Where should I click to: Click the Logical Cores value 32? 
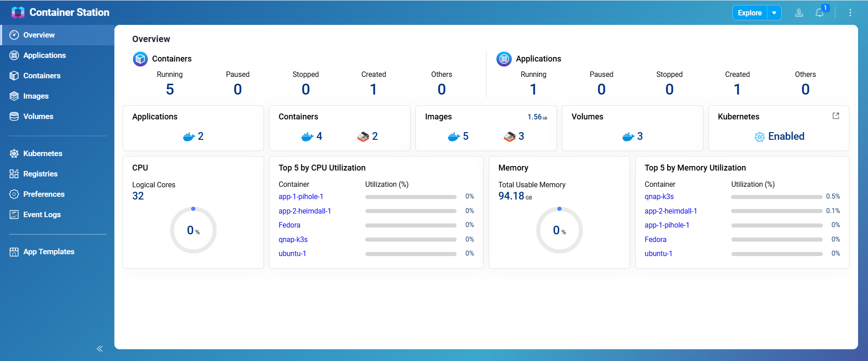coord(138,196)
